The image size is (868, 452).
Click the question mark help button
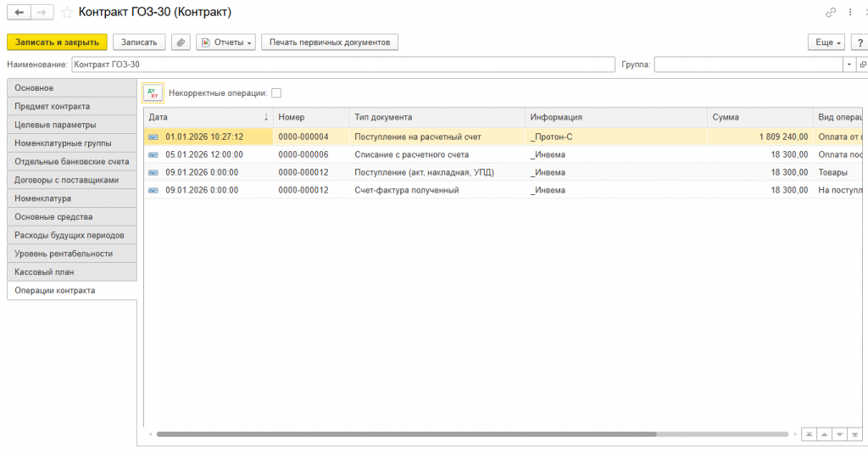point(860,42)
